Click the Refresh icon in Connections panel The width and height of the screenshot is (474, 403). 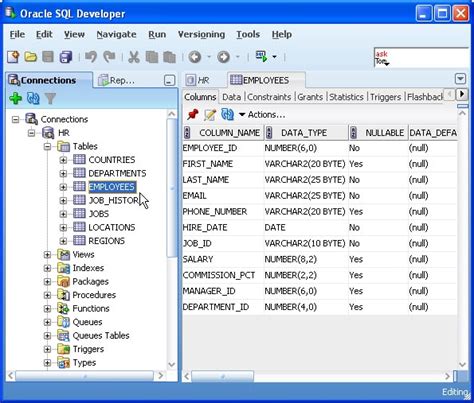(33, 98)
